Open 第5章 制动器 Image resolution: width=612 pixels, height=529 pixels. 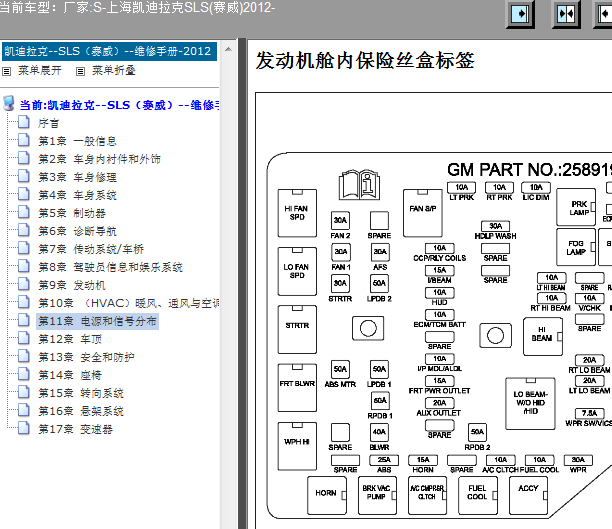click(72, 213)
